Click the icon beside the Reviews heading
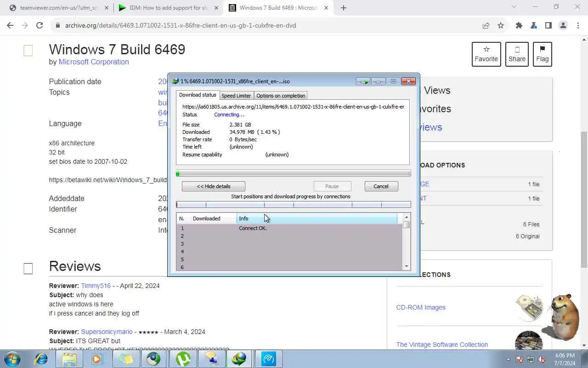This screenshot has width=588, height=368. pyautogui.click(x=28, y=269)
